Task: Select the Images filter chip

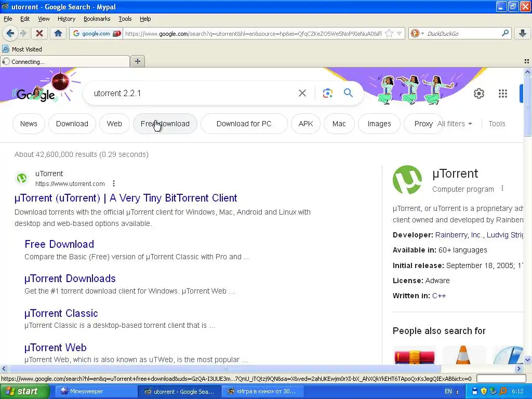Action: 379,124
